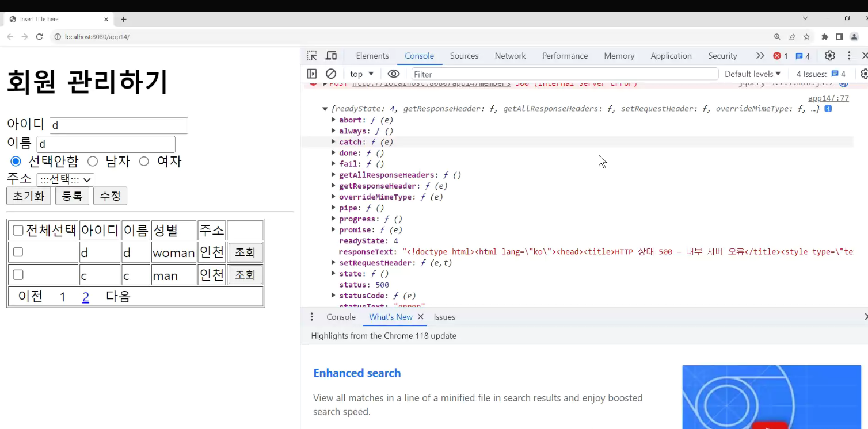Close the What's New drawer tab
This screenshot has height=429, width=868.
[x=420, y=317]
